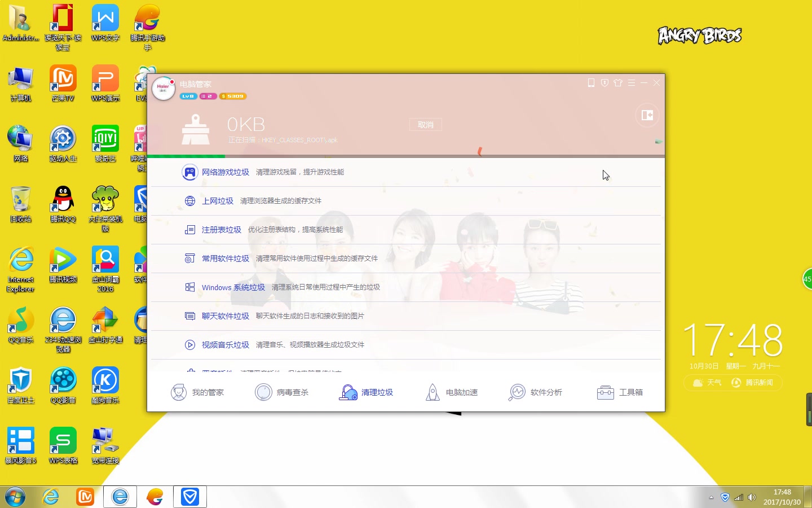This screenshot has width=812, height=508.
Task: Switch to the 病毒查杀 tab
Action: pyautogui.click(x=281, y=392)
